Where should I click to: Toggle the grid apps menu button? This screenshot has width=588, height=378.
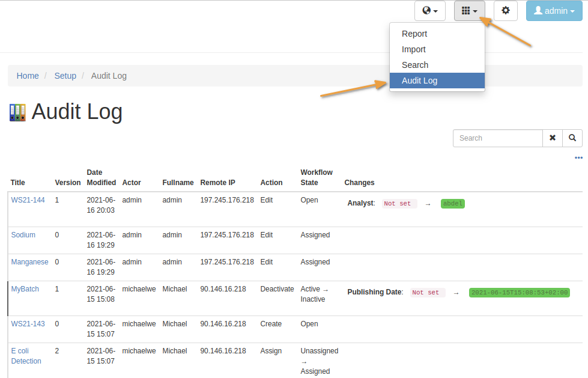469,11
